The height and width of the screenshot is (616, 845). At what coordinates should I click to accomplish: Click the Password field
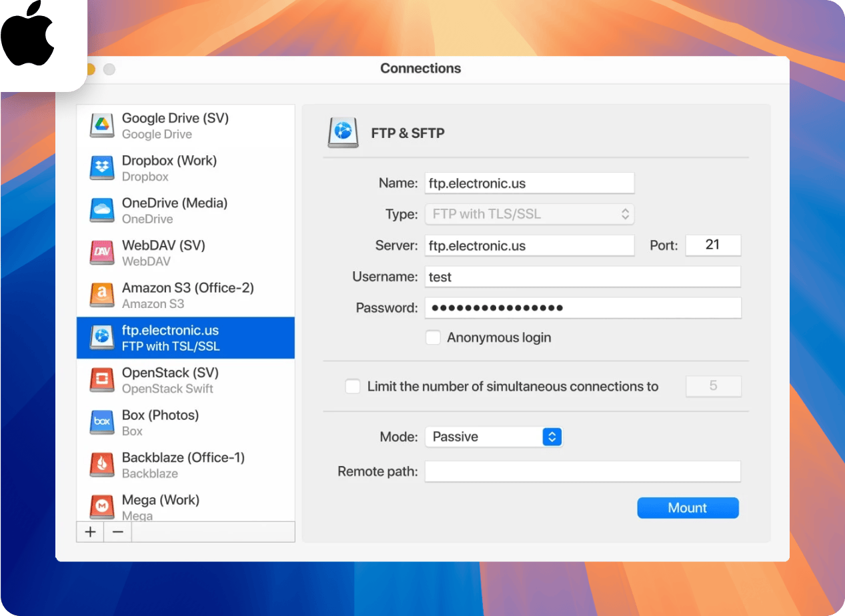583,308
